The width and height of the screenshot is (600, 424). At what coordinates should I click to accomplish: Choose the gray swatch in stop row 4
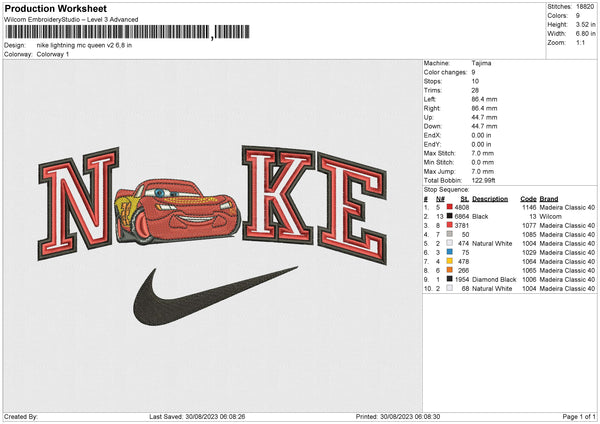tap(449, 234)
